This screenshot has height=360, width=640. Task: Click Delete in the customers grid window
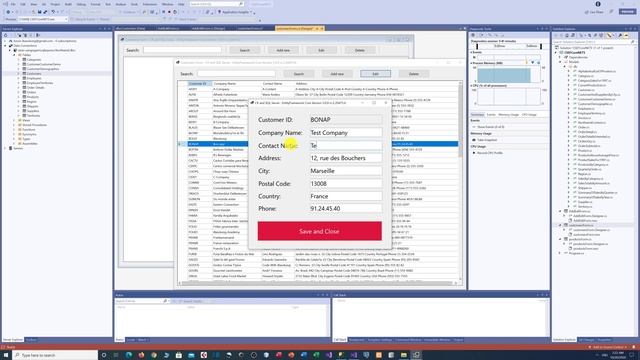click(414, 74)
